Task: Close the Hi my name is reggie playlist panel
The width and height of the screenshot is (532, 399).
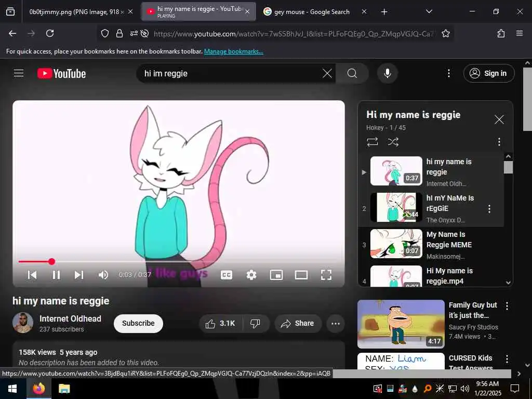Action: coord(499,119)
